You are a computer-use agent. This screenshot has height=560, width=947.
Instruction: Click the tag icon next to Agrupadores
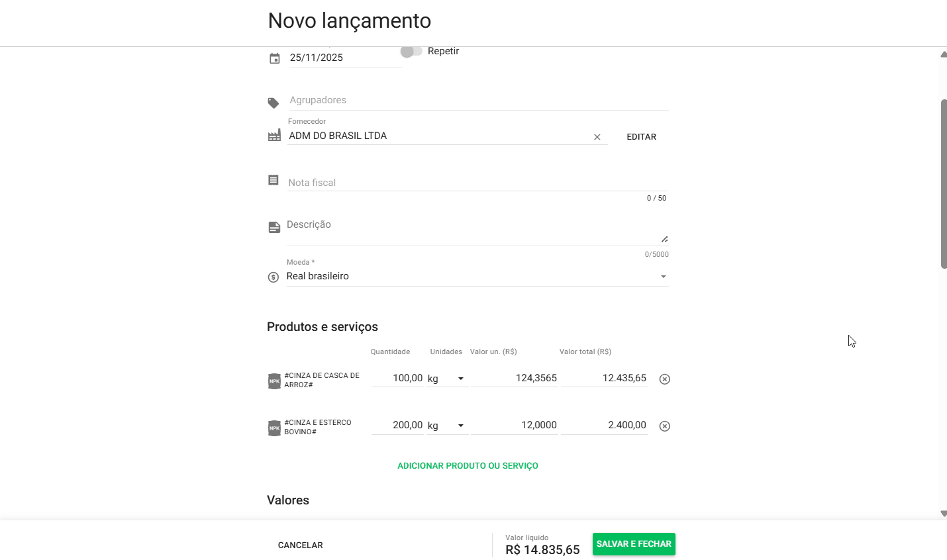tap(274, 103)
